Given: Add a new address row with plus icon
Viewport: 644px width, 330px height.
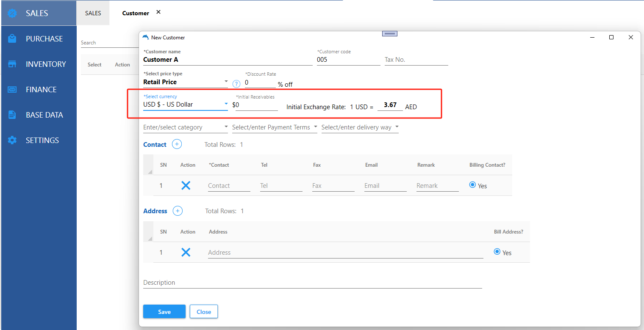Looking at the screenshot, I should pyautogui.click(x=178, y=211).
